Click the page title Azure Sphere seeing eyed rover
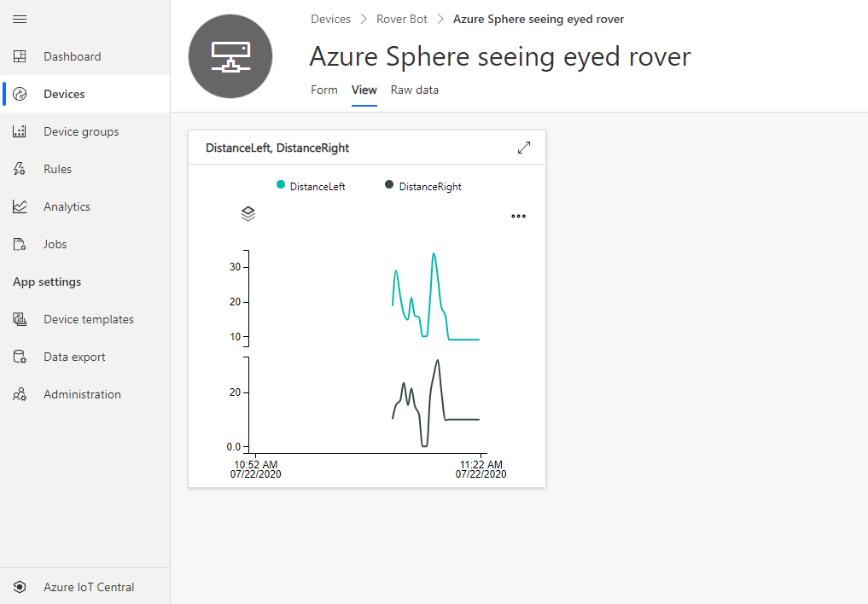The image size is (868, 604). (x=500, y=56)
